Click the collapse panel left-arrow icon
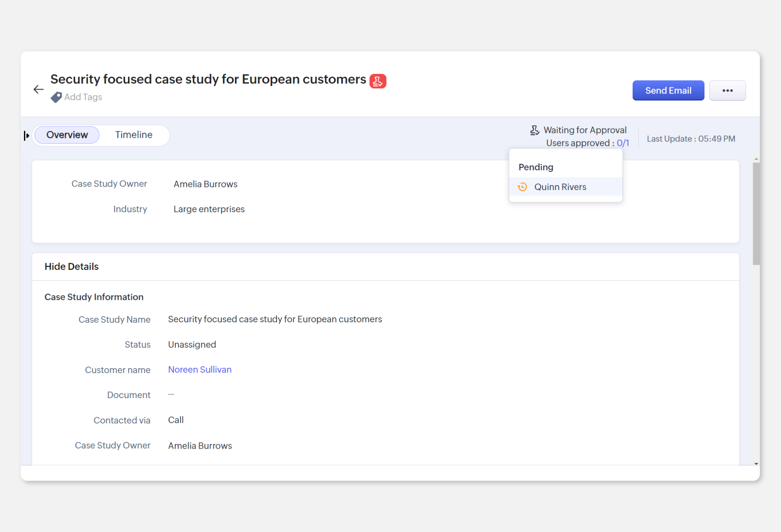This screenshot has width=781, height=532. [27, 135]
